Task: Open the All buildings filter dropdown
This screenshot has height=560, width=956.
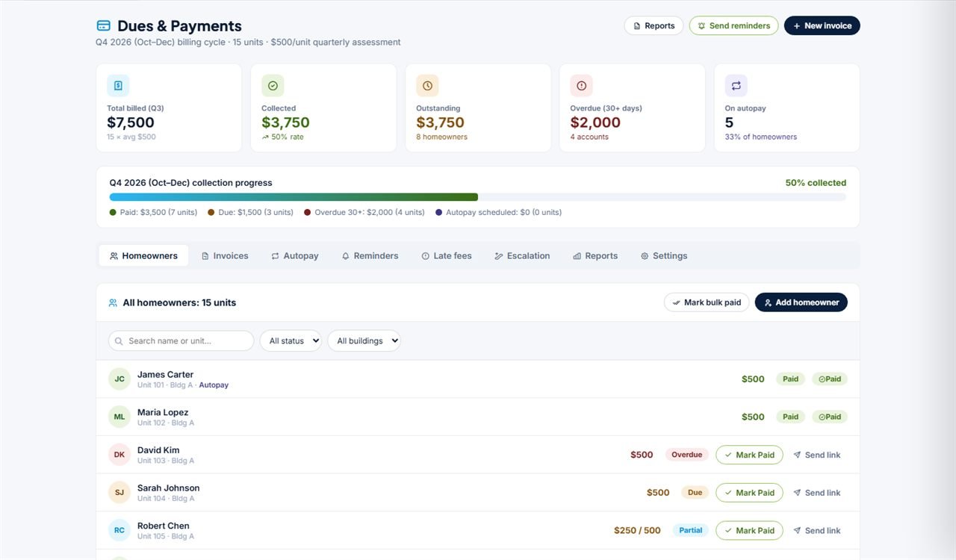Action: coord(364,341)
